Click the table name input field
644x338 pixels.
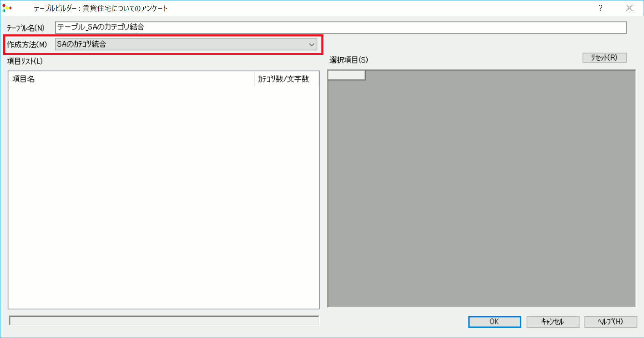point(341,27)
